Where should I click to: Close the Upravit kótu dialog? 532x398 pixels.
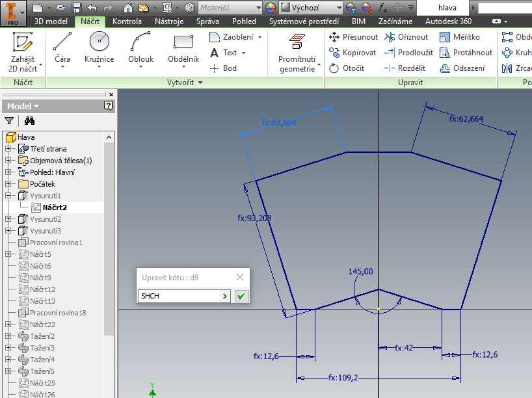pyautogui.click(x=240, y=277)
